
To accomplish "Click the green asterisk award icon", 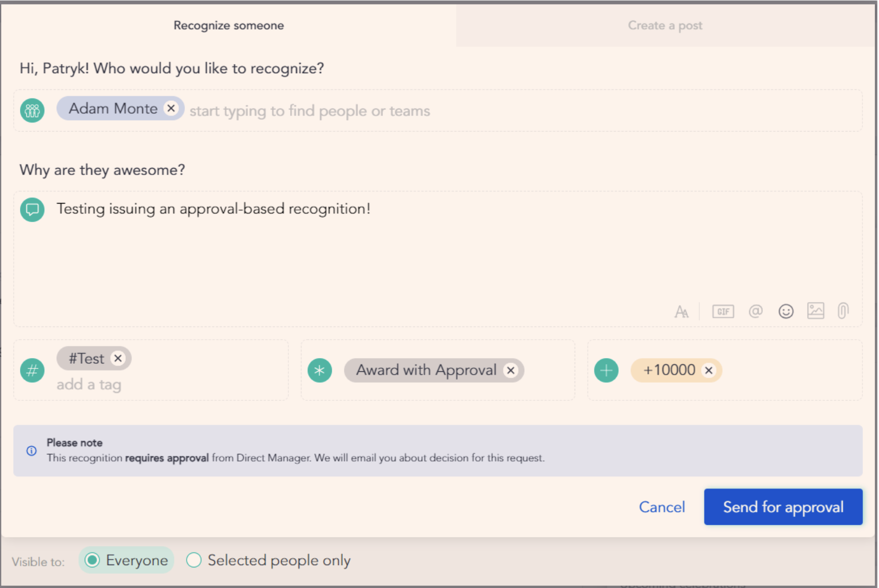I will tap(320, 371).
